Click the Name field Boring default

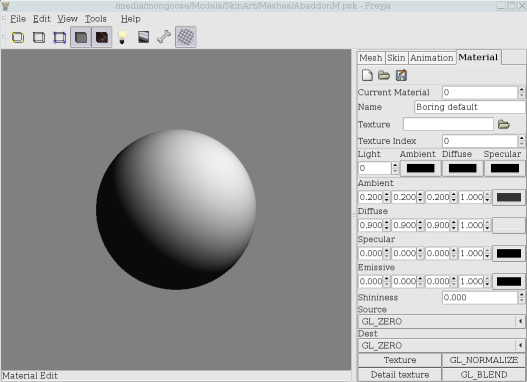click(x=470, y=107)
